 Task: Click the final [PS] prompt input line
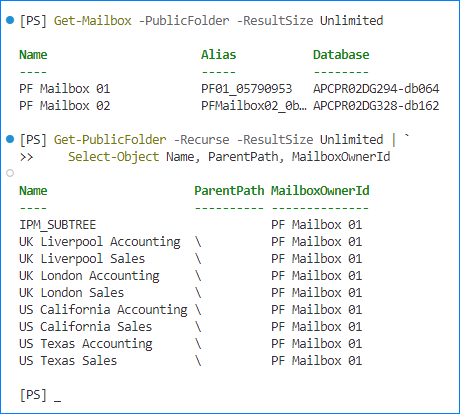pos(40,395)
